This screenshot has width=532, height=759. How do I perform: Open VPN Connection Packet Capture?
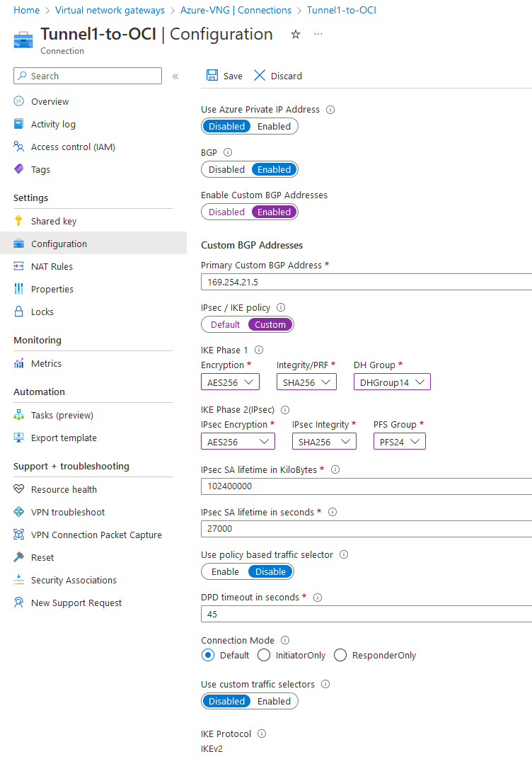click(x=96, y=535)
